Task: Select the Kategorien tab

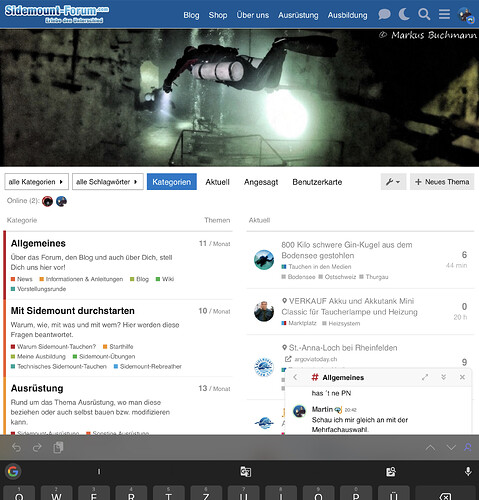Action: coord(172,182)
